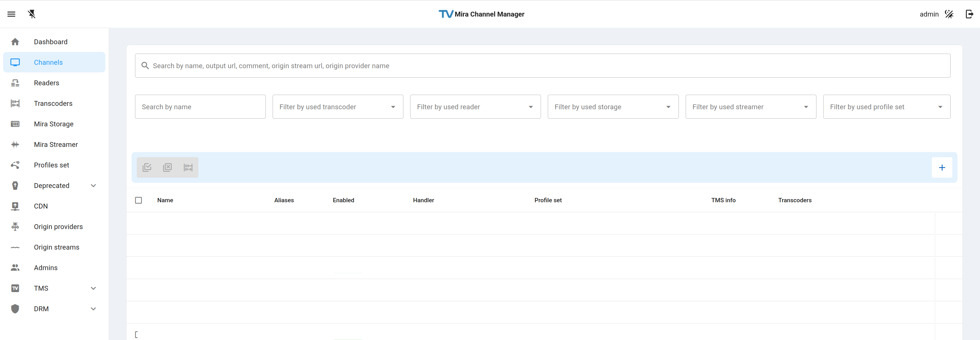Click the logout icon in header
This screenshot has width=980, height=340.
point(969,14)
